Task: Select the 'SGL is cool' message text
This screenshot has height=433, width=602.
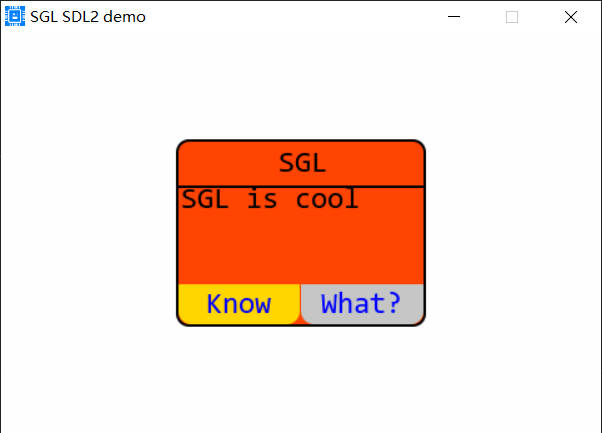Action: [270, 199]
